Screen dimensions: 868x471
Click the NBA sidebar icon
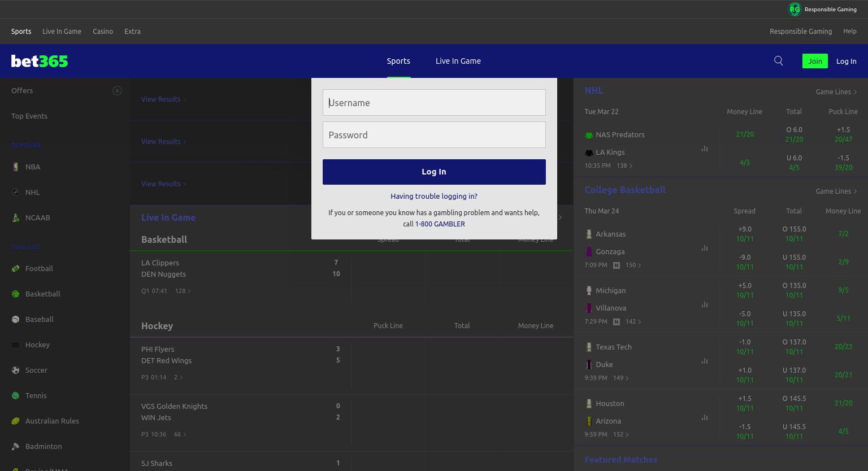coord(15,167)
